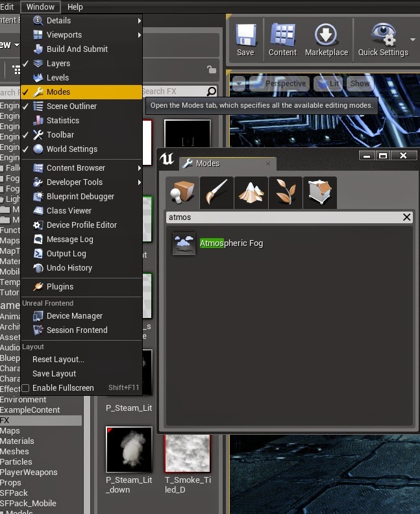420x514 pixels.
Task: Open the toolbar overflow arrow beside Quick Settings
Action: [x=413, y=40]
